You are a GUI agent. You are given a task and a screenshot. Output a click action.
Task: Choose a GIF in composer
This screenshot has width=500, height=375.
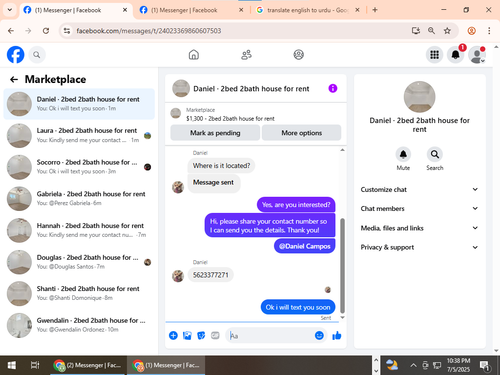point(215,335)
